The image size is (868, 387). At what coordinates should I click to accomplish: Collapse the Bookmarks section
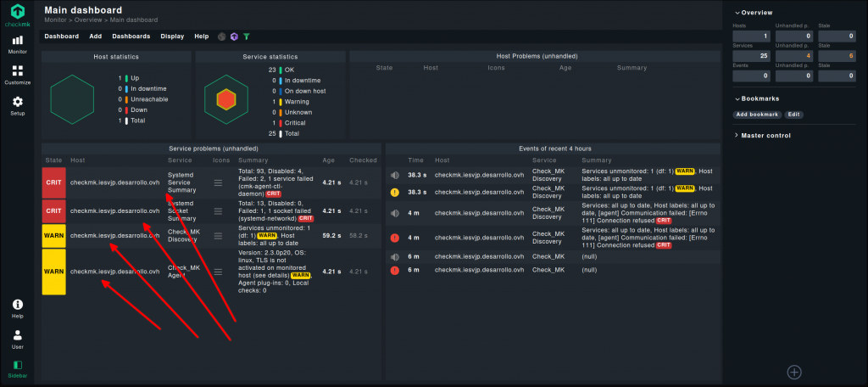pos(759,98)
